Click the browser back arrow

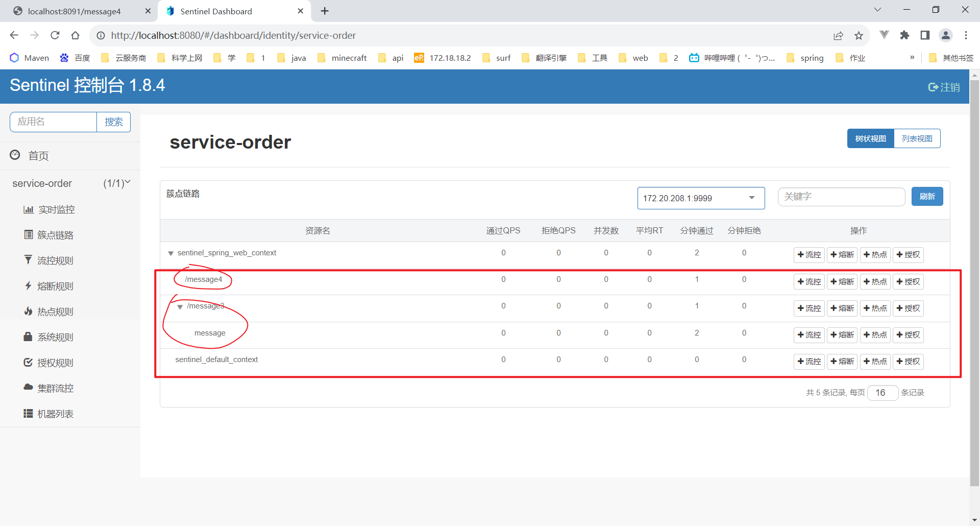click(x=14, y=35)
